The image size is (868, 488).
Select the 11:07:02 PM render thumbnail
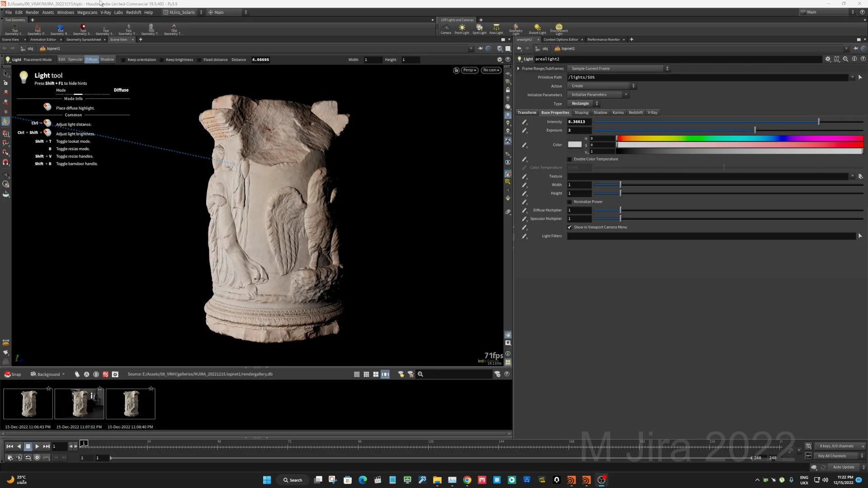click(80, 404)
